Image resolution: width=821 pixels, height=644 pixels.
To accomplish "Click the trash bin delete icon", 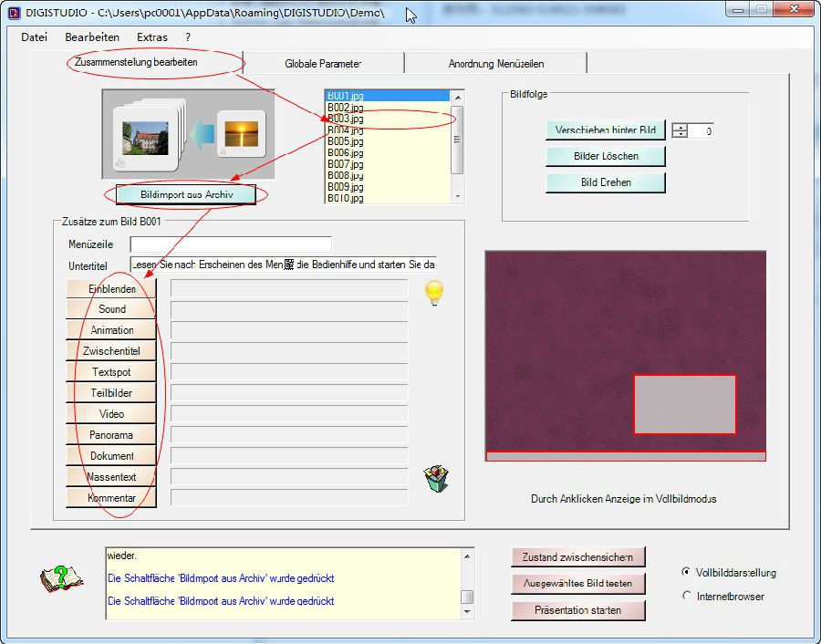I will tap(436, 479).
